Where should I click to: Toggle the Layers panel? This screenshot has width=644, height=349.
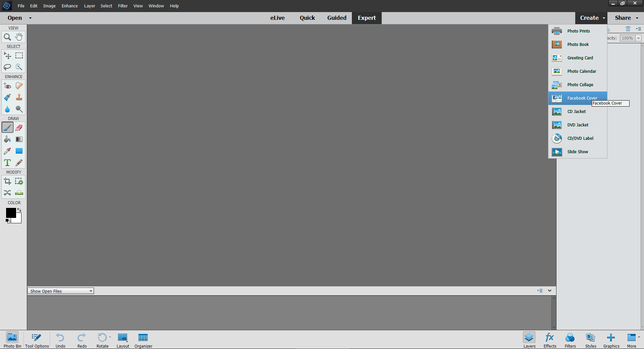tap(529, 340)
